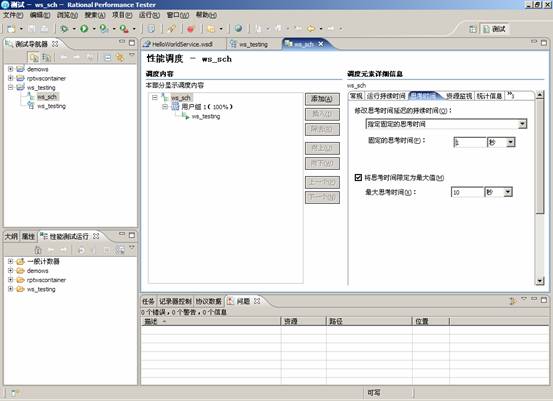Close the ws_sch editor tab
553x401 pixels.
click(x=321, y=44)
